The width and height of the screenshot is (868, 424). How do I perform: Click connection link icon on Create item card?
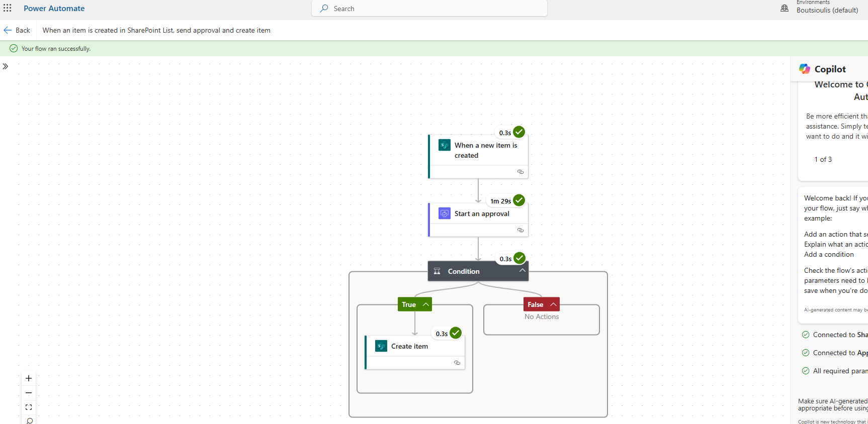tap(457, 363)
